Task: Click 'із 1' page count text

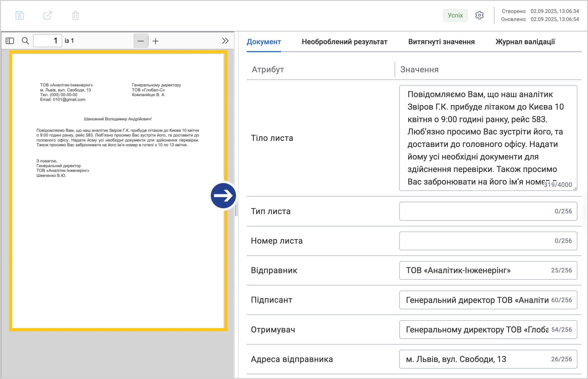Action: click(x=69, y=41)
